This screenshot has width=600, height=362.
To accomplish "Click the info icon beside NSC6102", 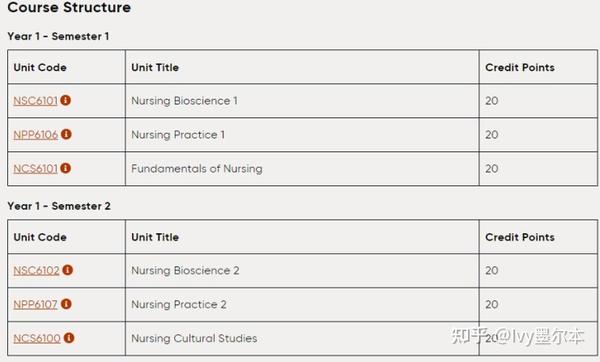I will pos(67,270).
